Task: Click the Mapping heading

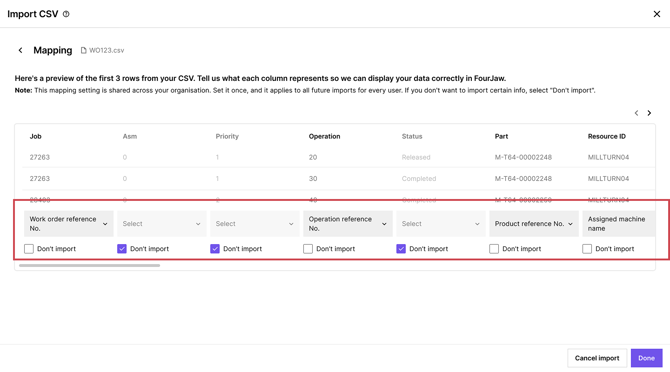Action: click(53, 50)
